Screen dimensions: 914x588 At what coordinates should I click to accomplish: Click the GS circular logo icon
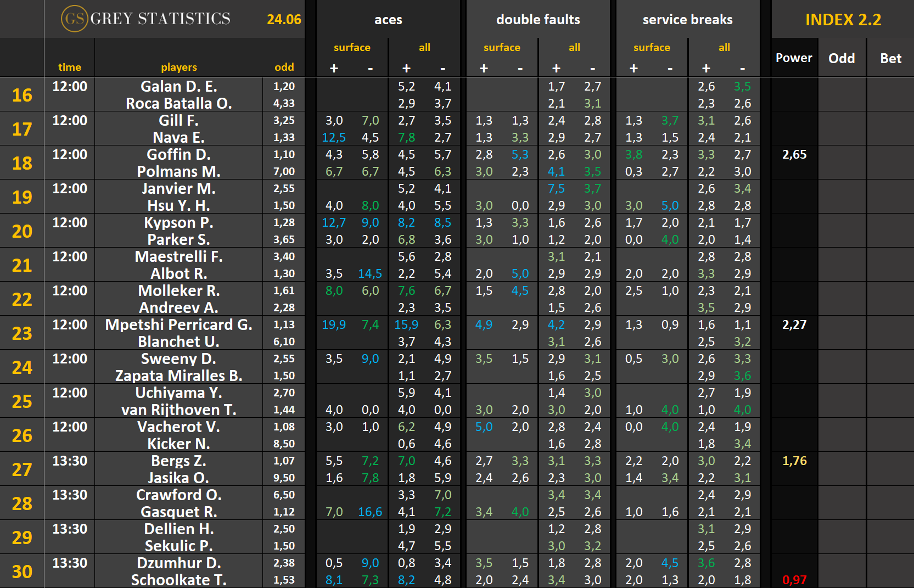tap(74, 19)
